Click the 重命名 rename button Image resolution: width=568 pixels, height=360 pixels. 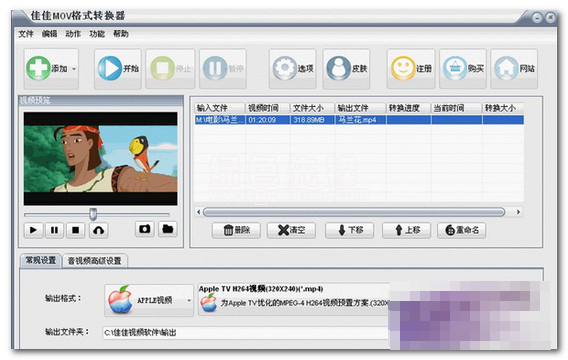462,230
